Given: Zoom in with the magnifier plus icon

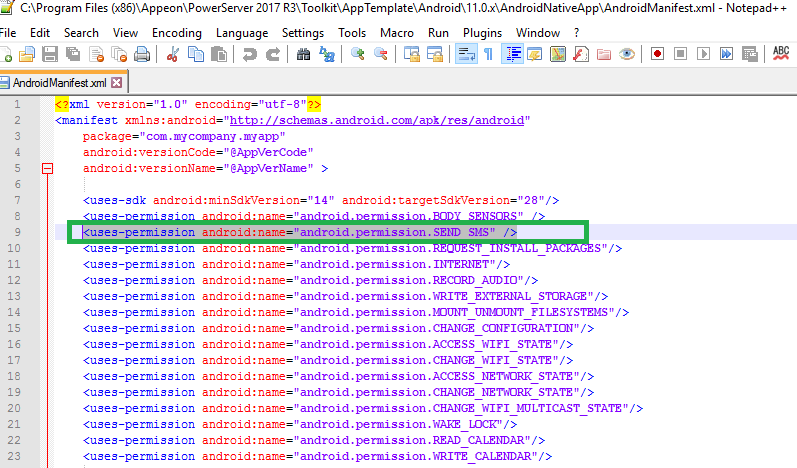Looking at the screenshot, I should (x=358, y=54).
